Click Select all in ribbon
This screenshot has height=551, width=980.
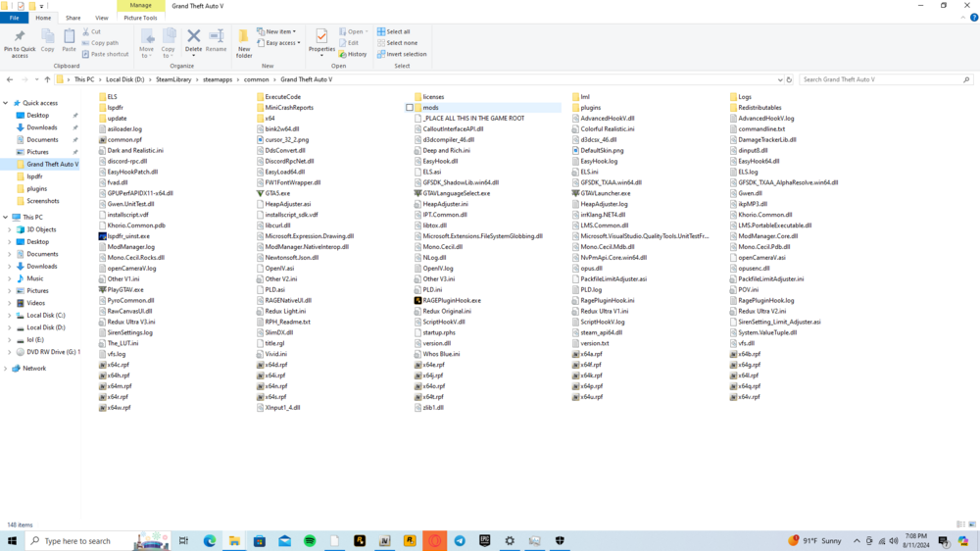click(x=393, y=31)
